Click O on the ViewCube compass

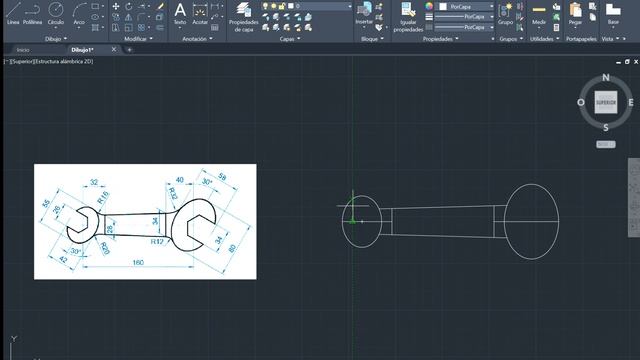(581, 102)
